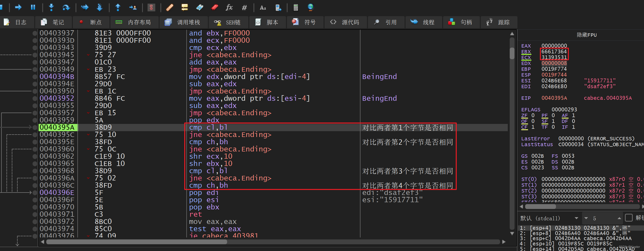The image size is (644, 251).
Task: Select the EDX register value 00000008
Action: (554, 63)
